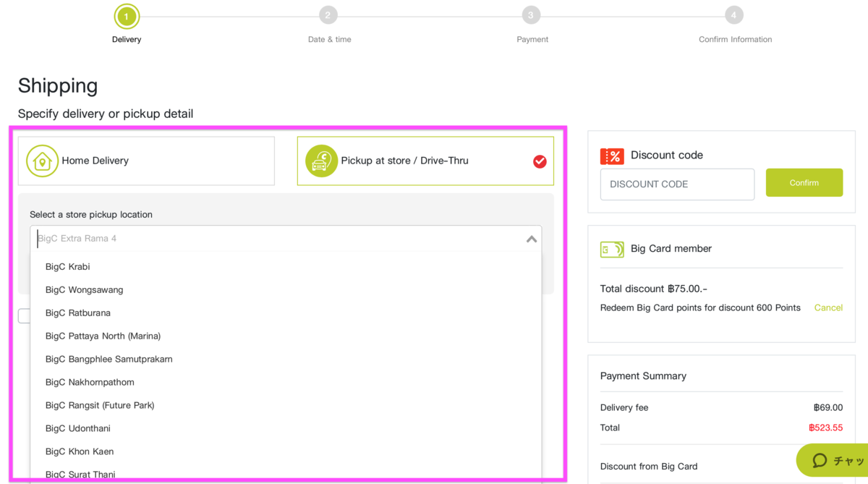The image size is (868, 484).
Task: Click the red checkmark on Pickup option
Action: [540, 161]
